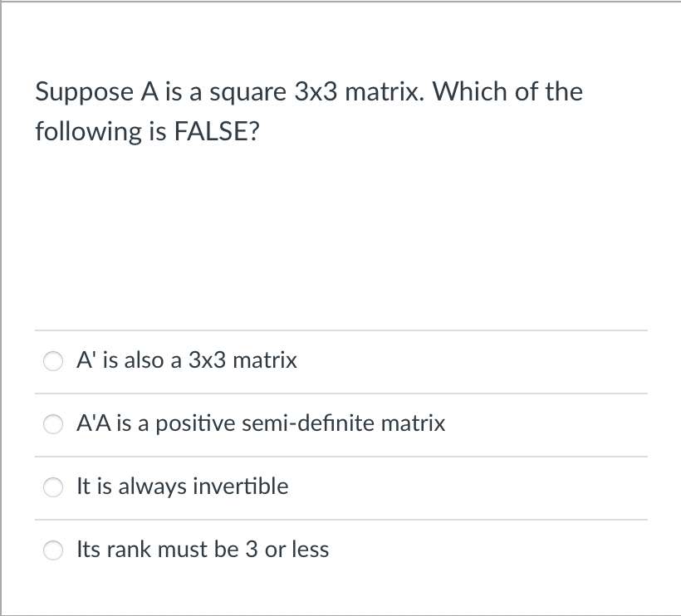The height and width of the screenshot is (616, 681).
Task: Click the word "always" in the third option
Action: coord(153,487)
